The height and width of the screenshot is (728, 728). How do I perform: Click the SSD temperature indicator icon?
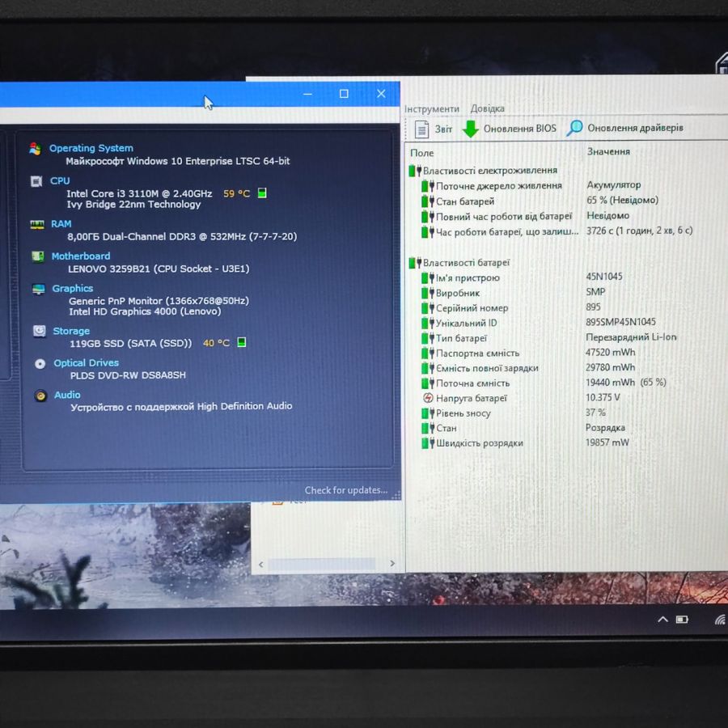[241, 343]
